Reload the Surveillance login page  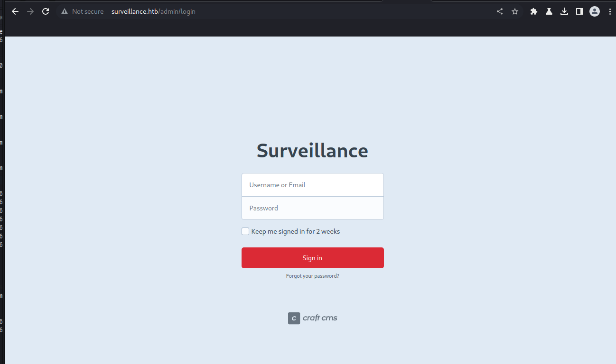46,11
